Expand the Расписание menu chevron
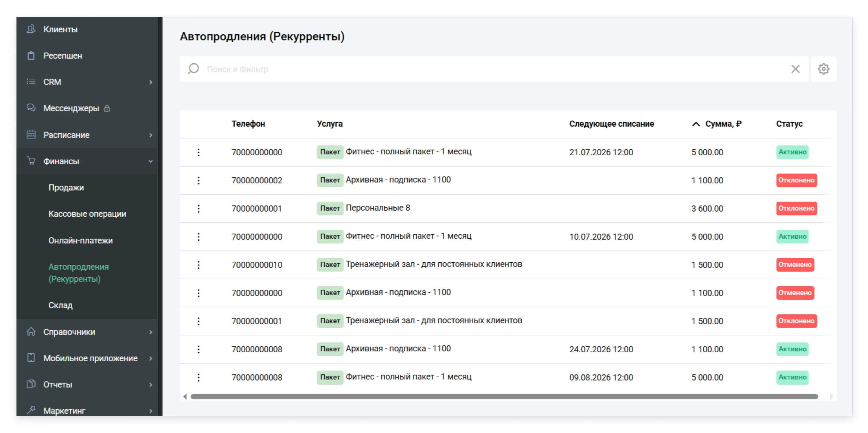This screenshot has width=868, height=433. click(151, 135)
